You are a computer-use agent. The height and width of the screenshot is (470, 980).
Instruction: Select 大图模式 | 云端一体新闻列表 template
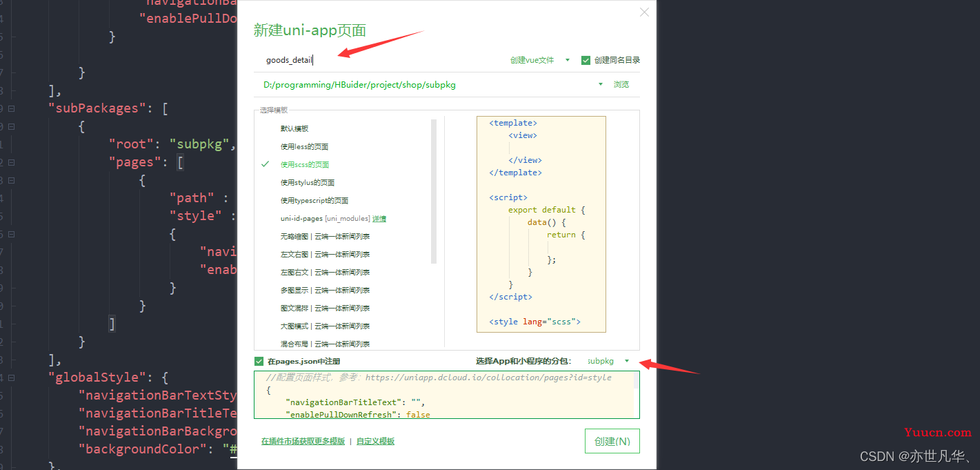[325, 326]
